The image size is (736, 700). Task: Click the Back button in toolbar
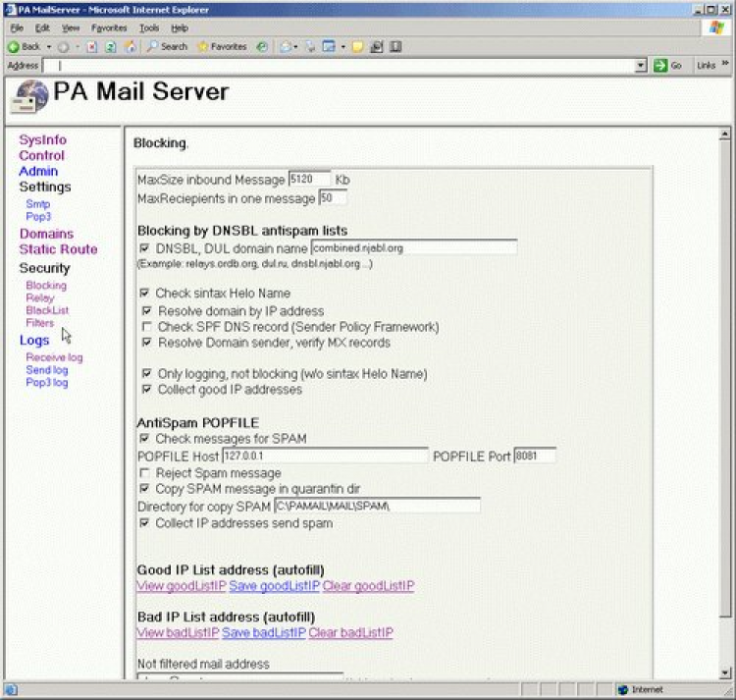pos(25,47)
